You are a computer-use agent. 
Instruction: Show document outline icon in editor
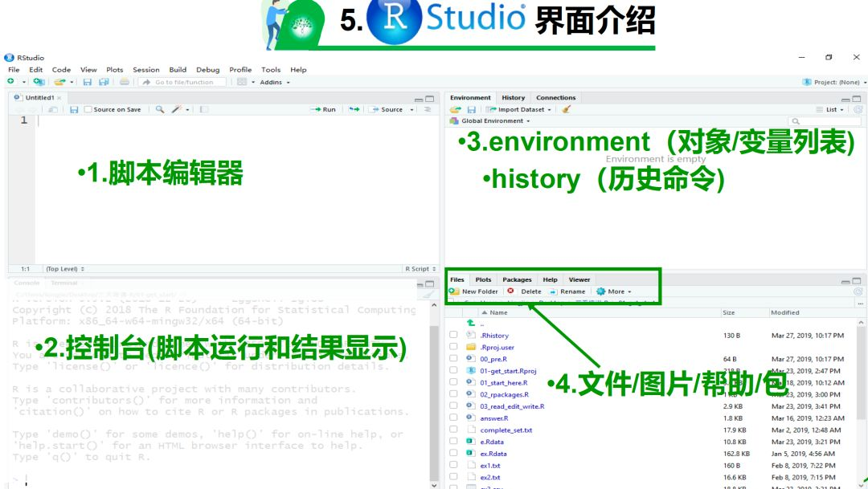[x=428, y=109]
